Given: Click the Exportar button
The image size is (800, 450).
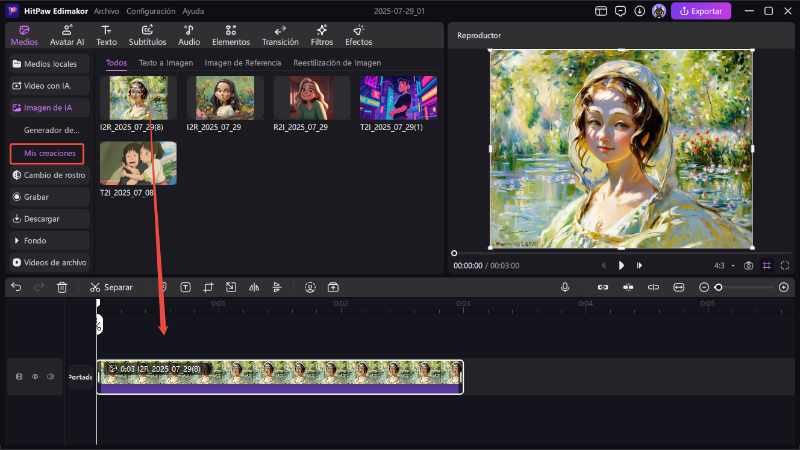Looking at the screenshot, I should [701, 11].
